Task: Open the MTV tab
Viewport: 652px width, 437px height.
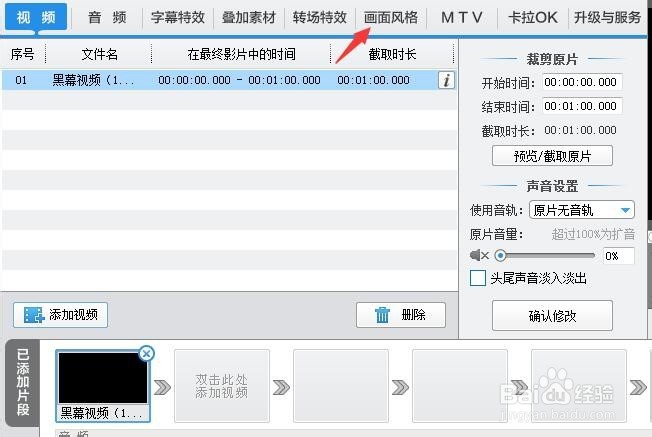Action: tap(462, 17)
